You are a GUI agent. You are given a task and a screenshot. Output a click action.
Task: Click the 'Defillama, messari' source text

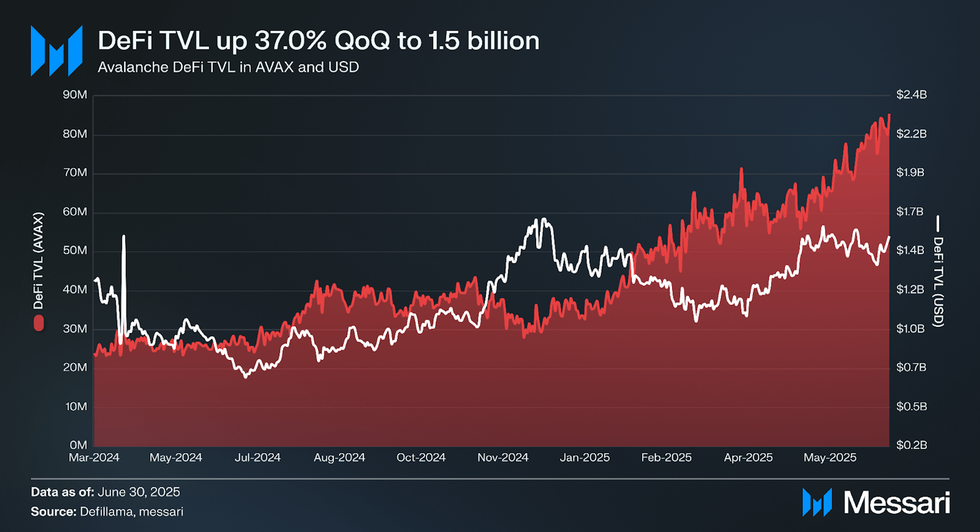131,511
